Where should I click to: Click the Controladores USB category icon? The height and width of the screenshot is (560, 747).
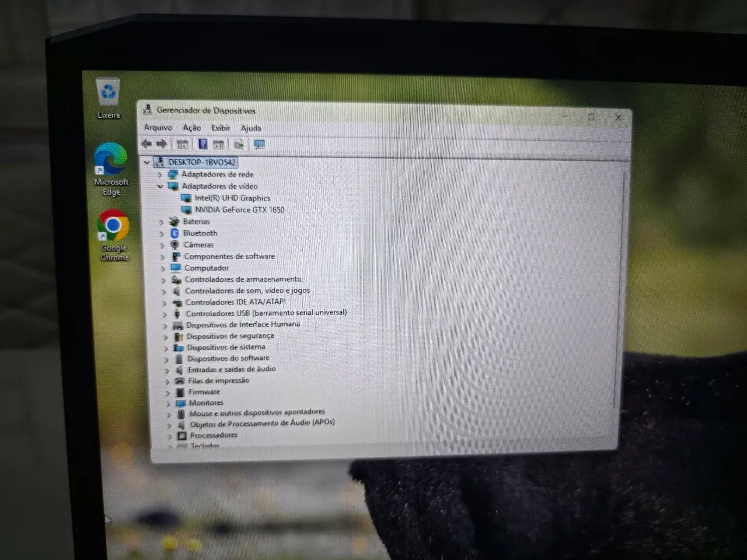[177, 313]
